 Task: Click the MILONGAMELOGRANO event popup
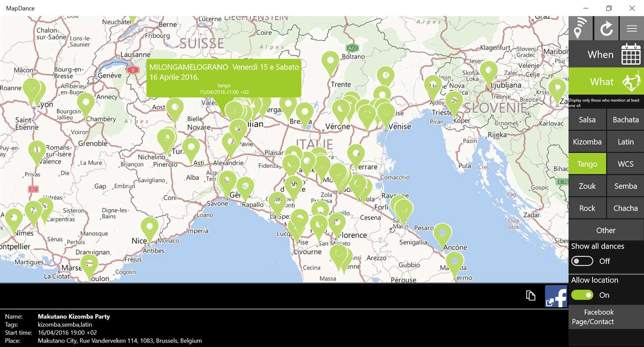[224, 78]
